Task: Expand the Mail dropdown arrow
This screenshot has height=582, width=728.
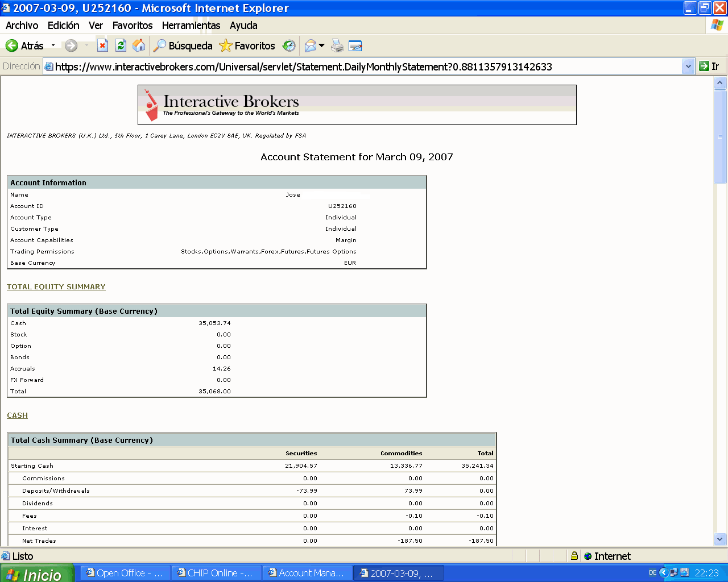Action: click(322, 45)
